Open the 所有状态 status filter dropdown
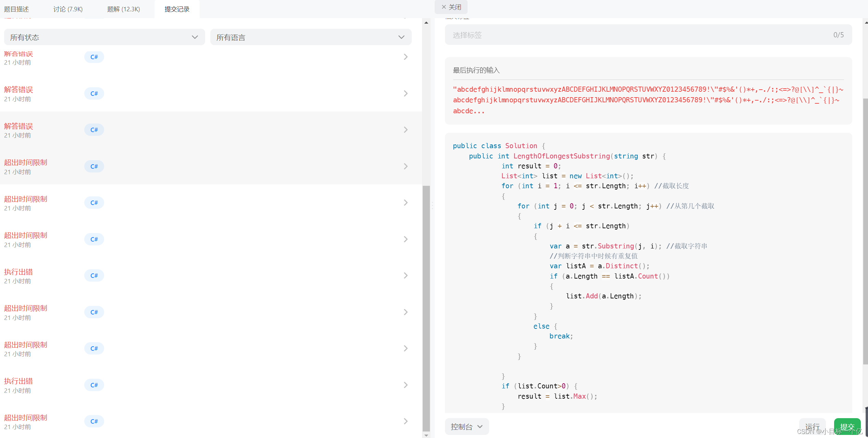This screenshot has height=438, width=868. click(x=104, y=37)
